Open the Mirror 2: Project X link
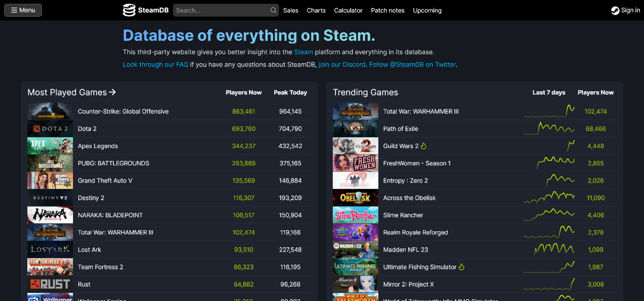644x301 pixels. (408, 284)
